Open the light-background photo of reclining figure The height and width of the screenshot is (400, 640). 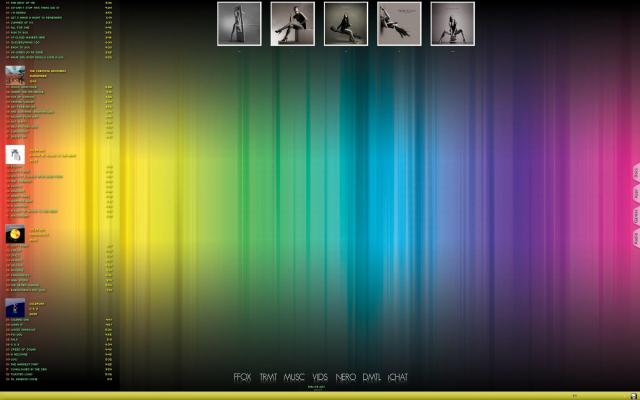[x=399, y=24]
